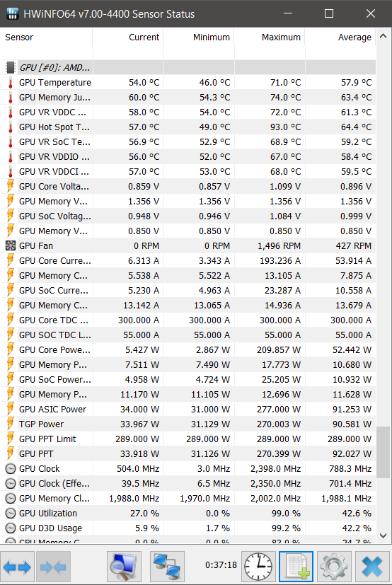Select the GPU Temperature row label
This screenshot has width=392, height=585.
pos(55,83)
